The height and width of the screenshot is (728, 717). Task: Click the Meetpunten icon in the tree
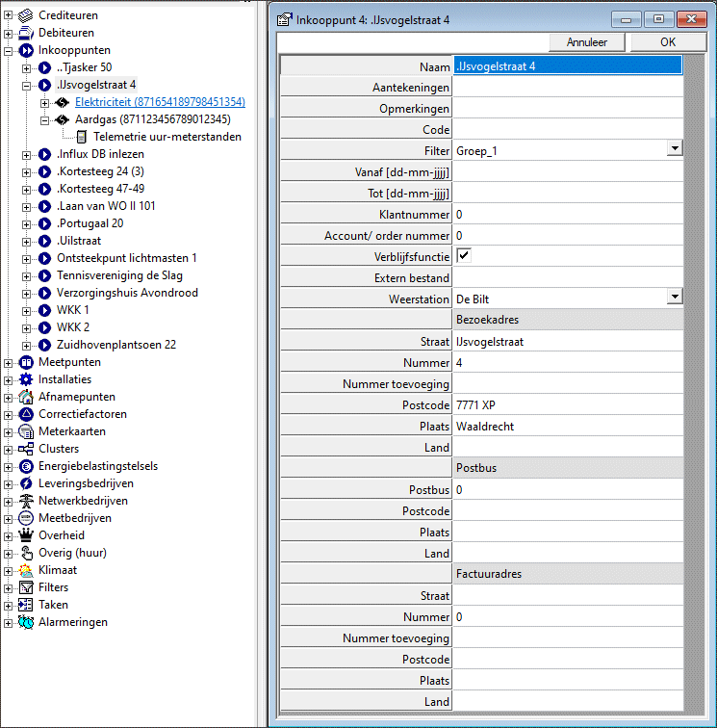point(26,362)
